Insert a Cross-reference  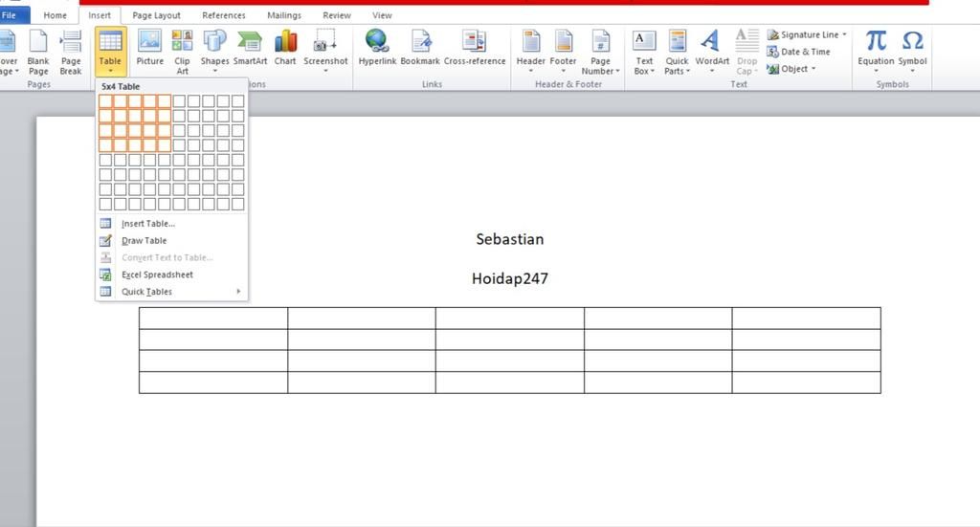pos(475,49)
